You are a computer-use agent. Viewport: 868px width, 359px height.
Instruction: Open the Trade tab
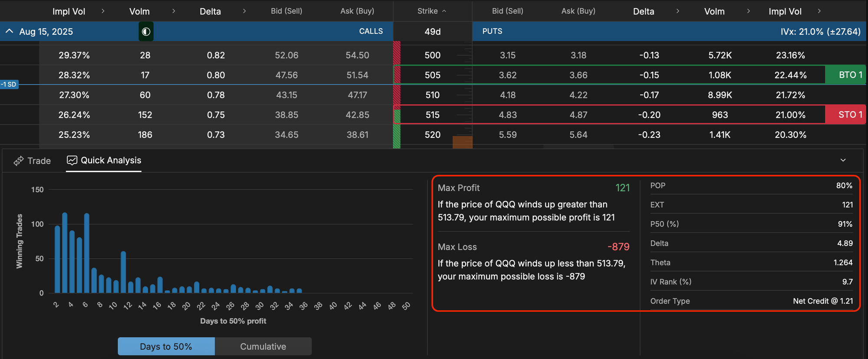[33, 161]
